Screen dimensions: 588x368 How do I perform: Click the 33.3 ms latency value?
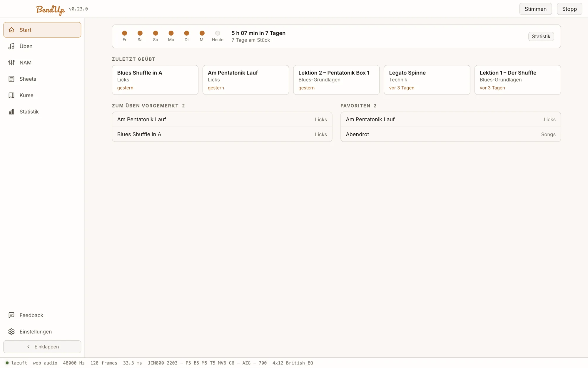pyautogui.click(x=133, y=363)
